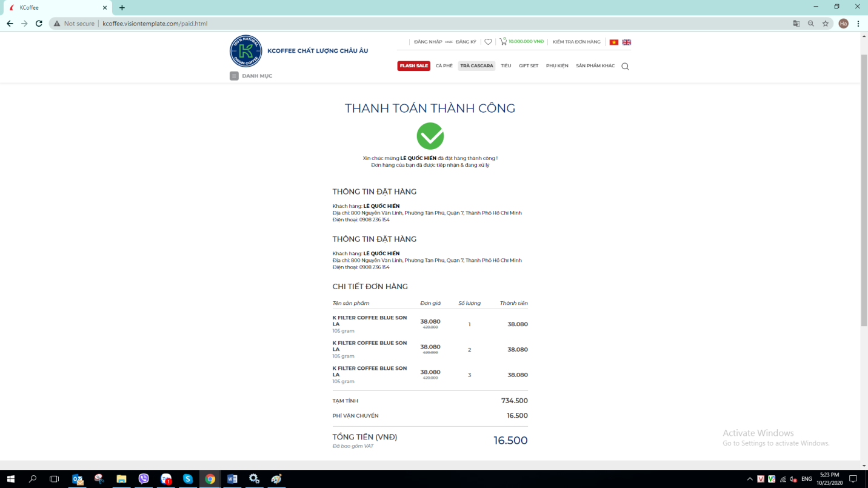Open Chrome's three-dot menu
Viewport: 868px width, 488px height.
(858, 24)
